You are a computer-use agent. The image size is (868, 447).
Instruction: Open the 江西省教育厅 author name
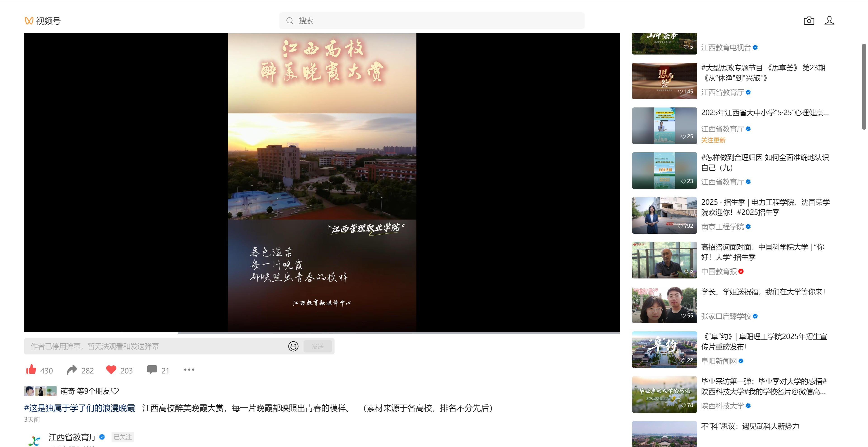point(73,437)
